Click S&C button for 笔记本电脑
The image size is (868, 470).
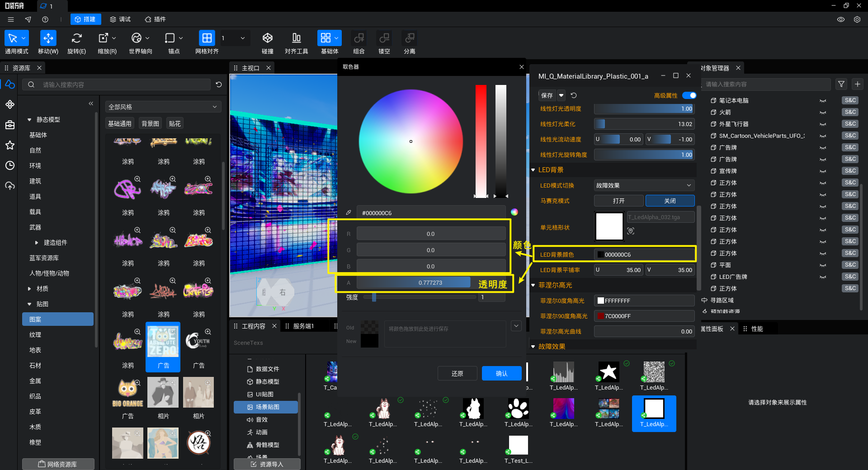[850, 100]
